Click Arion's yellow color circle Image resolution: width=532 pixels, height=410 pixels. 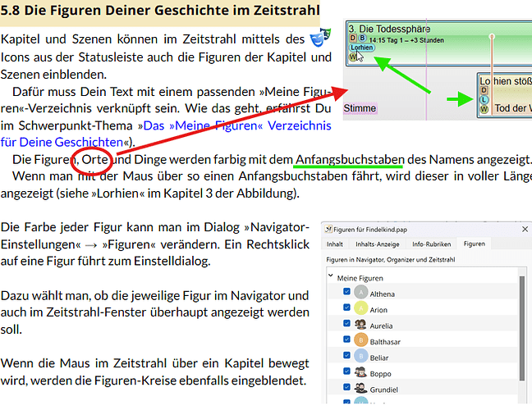coord(362,309)
